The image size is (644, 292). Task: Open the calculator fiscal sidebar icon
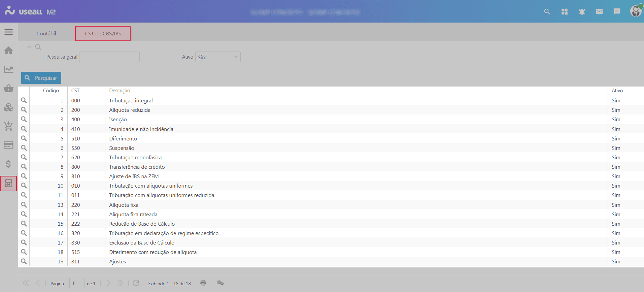[9, 184]
